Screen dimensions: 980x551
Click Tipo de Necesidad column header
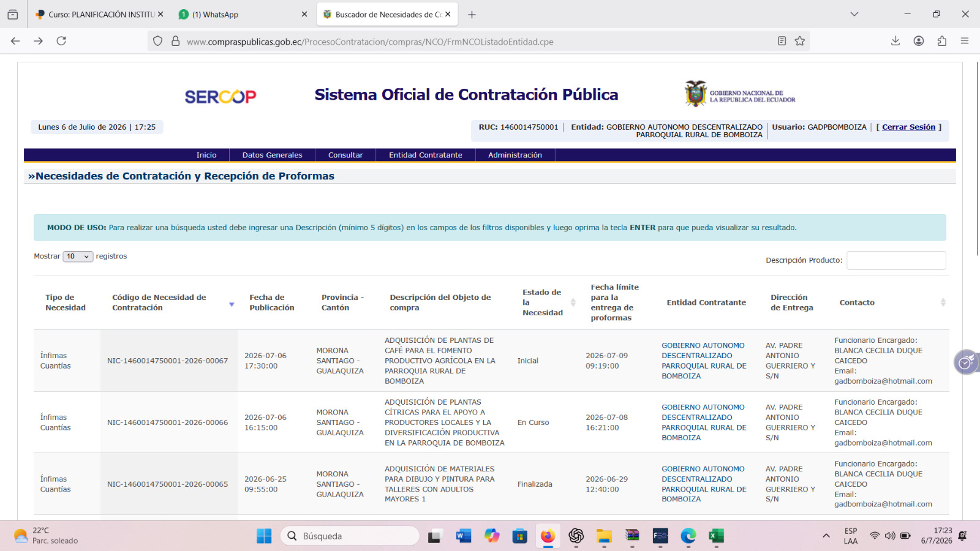click(x=66, y=302)
